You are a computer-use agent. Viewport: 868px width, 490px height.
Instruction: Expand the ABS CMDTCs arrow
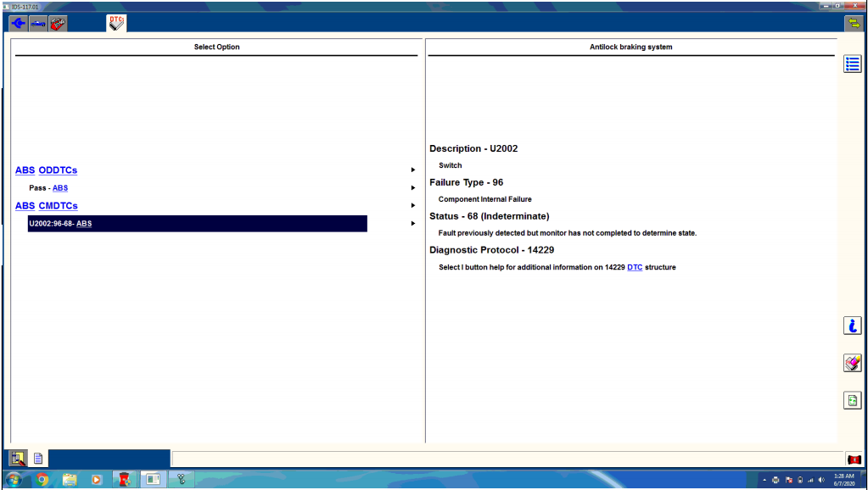click(x=413, y=206)
